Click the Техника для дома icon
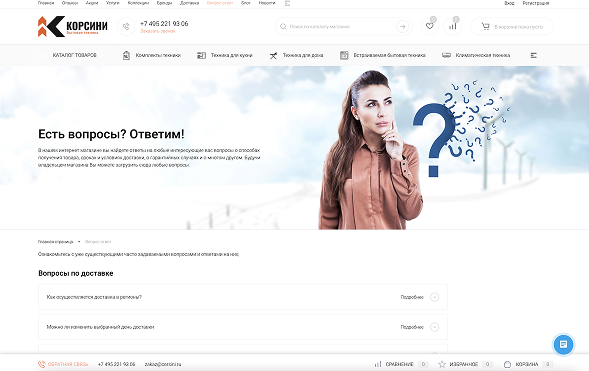Screen dimensions: 589x371 [273, 55]
